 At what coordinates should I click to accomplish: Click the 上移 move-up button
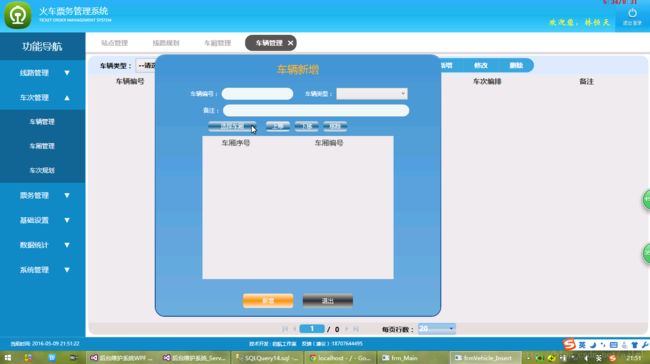[x=278, y=126]
